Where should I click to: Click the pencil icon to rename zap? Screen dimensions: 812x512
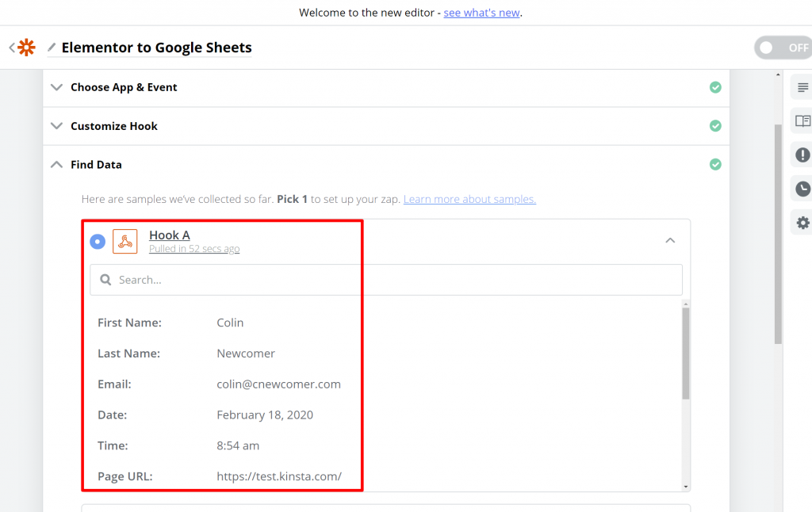52,48
